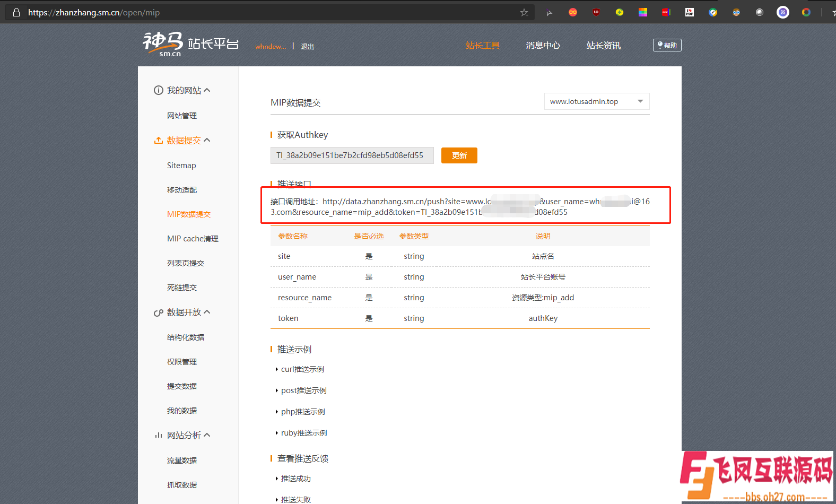
Task: Click the bar chart icon beside 网站分析
Action: pyautogui.click(x=158, y=435)
